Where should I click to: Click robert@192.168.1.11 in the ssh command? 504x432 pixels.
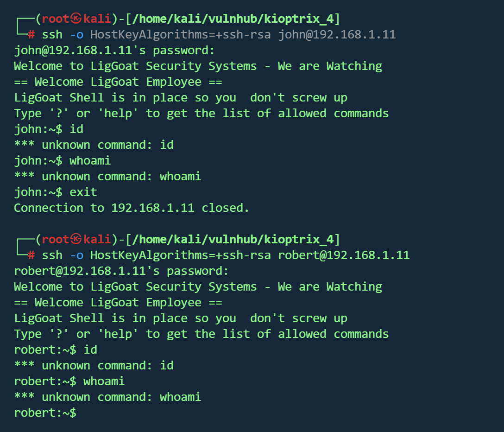(x=344, y=255)
